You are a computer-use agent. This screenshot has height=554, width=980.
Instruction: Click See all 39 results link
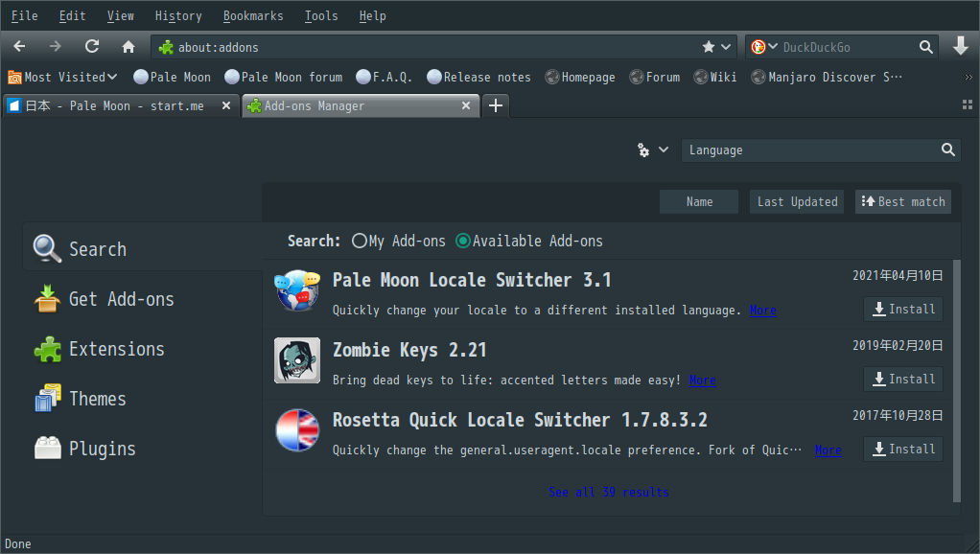[x=609, y=492]
